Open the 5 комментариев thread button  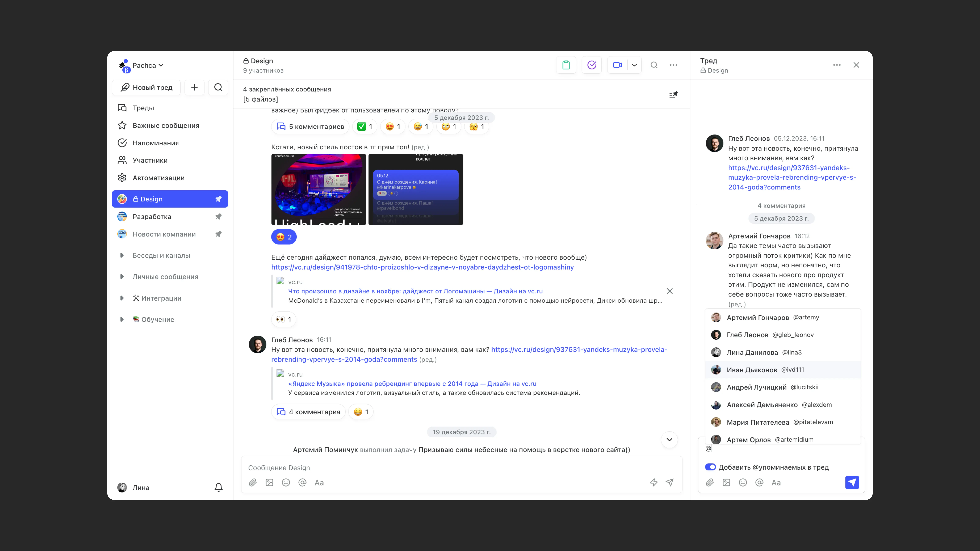(x=310, y=127)
